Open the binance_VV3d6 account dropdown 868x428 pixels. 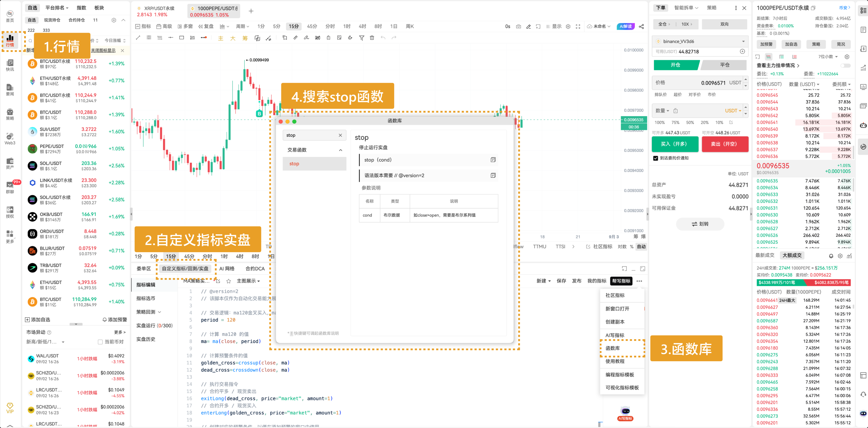[x=700, y=41]
